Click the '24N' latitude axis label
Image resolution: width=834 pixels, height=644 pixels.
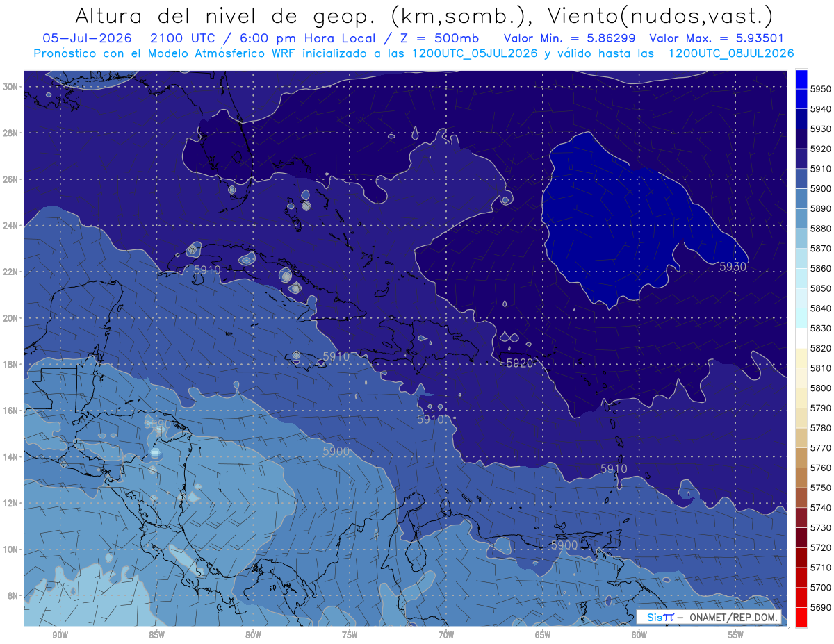[10, 225]
